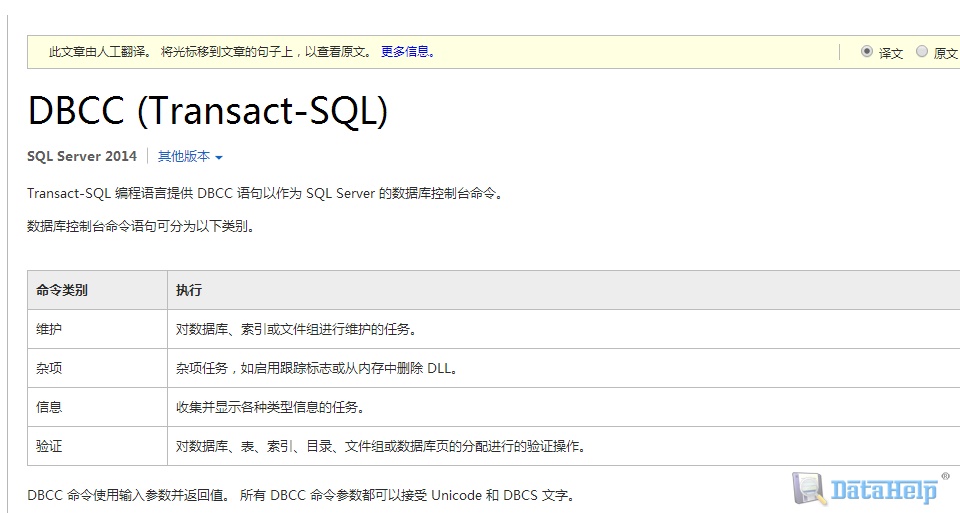Select the 译文 radio button
The image size is (960, 513).
click(866, 51)
